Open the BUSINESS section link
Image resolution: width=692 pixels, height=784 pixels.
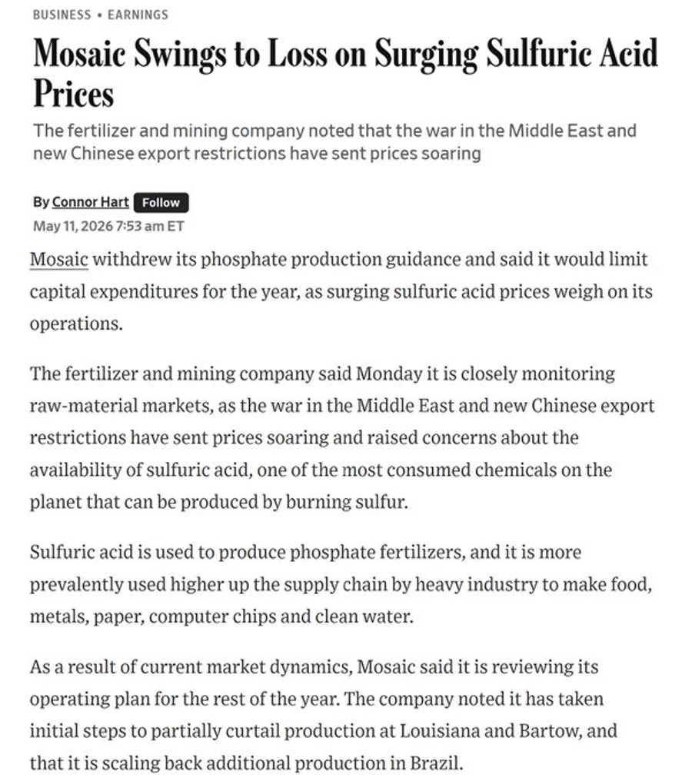pos(62,15)
